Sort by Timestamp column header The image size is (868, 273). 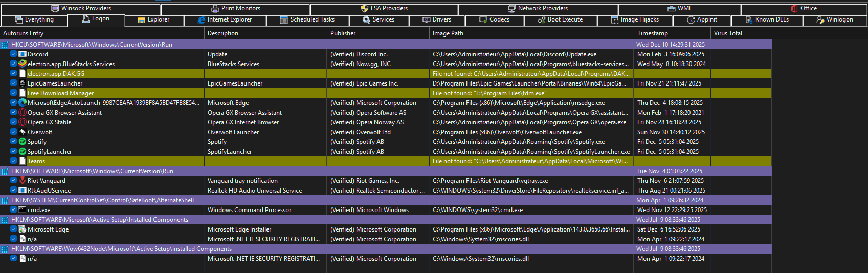coord(672,33)
